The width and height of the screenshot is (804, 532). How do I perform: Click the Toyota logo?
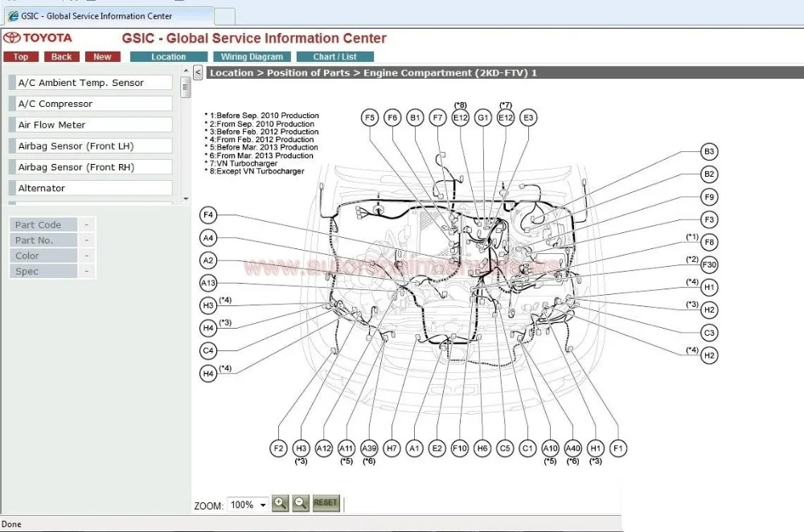(38, 38)
